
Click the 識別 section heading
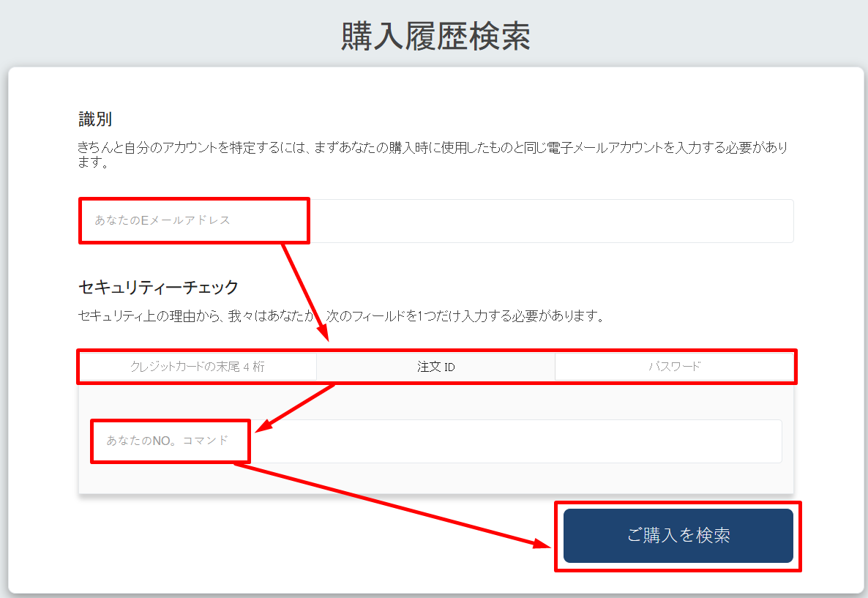(95, 119)
